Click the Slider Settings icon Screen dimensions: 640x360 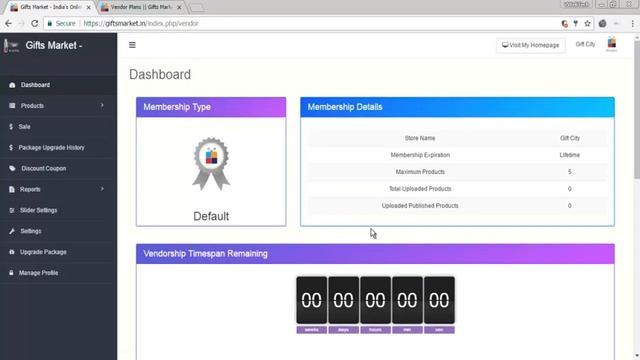pyautogui.click(x=12, y=210)
